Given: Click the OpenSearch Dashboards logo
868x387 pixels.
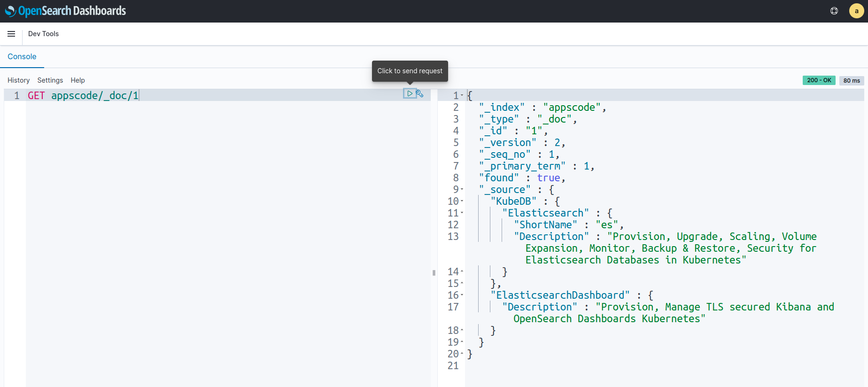Looking at the screenshot, I should [x=65, y=11].
